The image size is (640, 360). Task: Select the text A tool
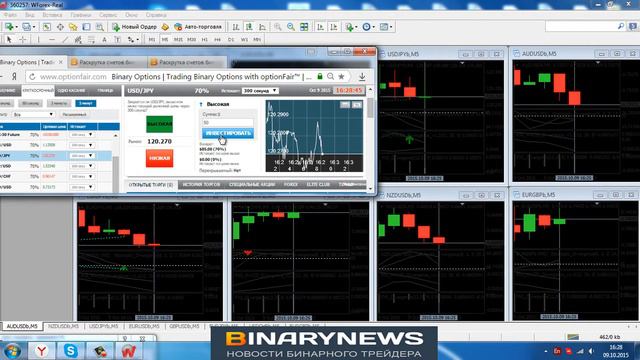(104, 40)
